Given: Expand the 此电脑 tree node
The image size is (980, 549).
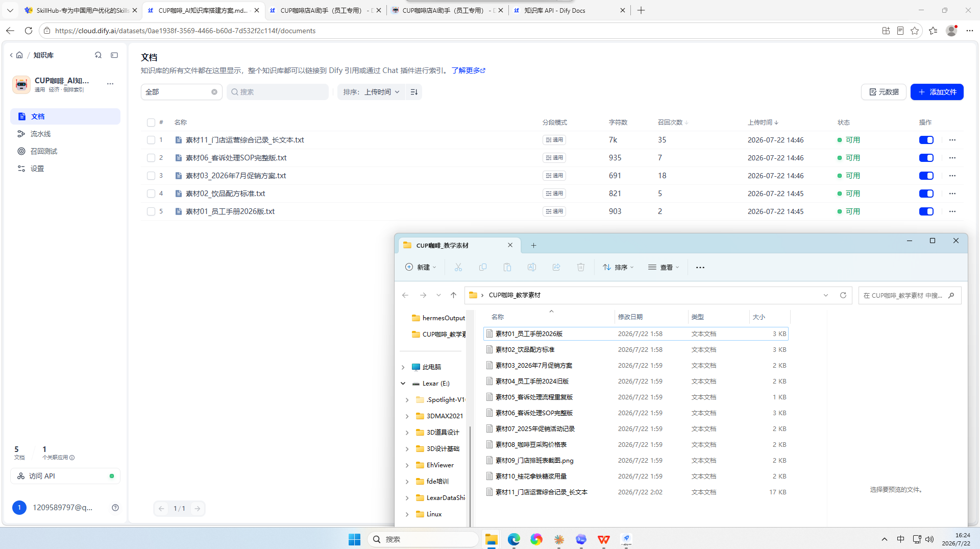Looking at the screenshot, I should pos(403,367).
